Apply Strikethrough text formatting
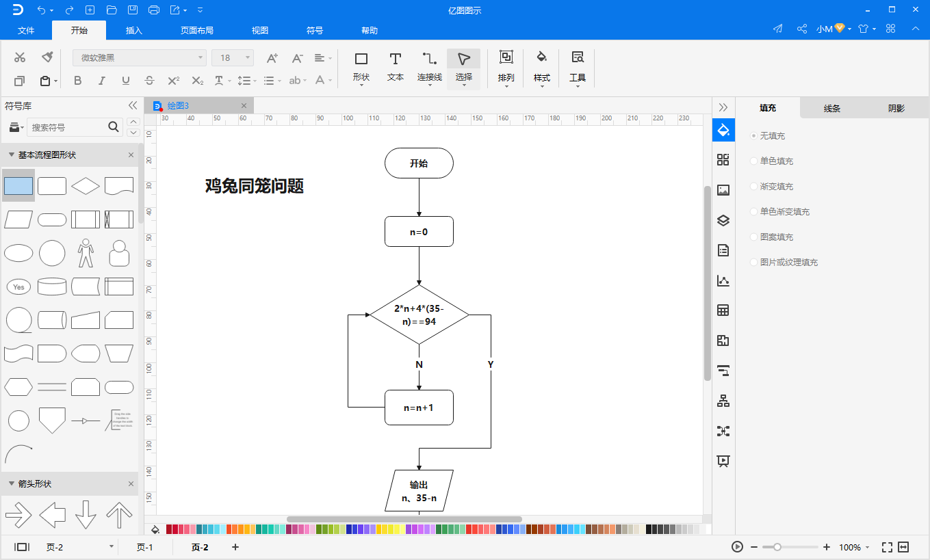The width and height of the screenshot is (930, 560). pyautogui.click(x=150, y=81)
